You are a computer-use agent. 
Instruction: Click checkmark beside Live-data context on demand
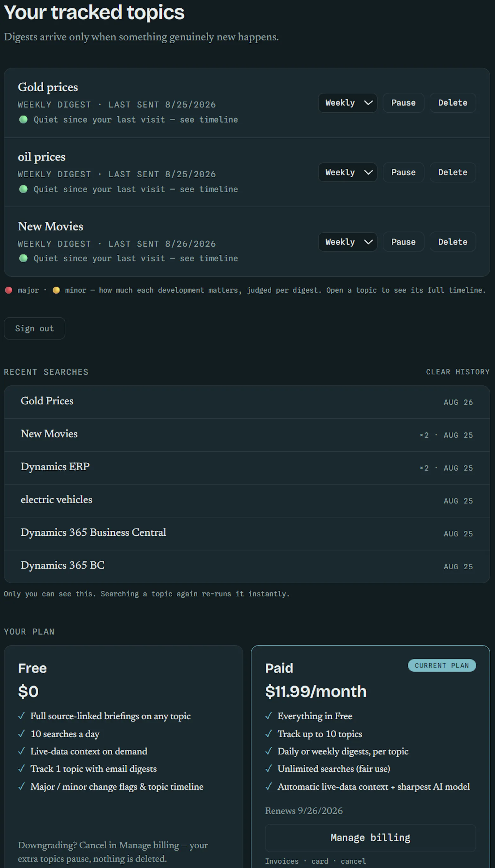tap(21, 751)
